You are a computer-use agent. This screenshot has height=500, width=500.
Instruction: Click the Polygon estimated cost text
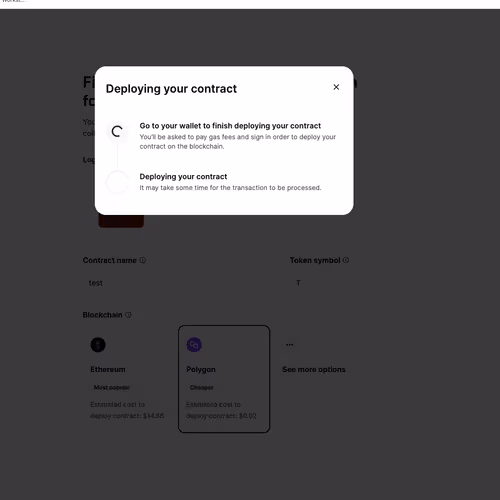[221, 410]
